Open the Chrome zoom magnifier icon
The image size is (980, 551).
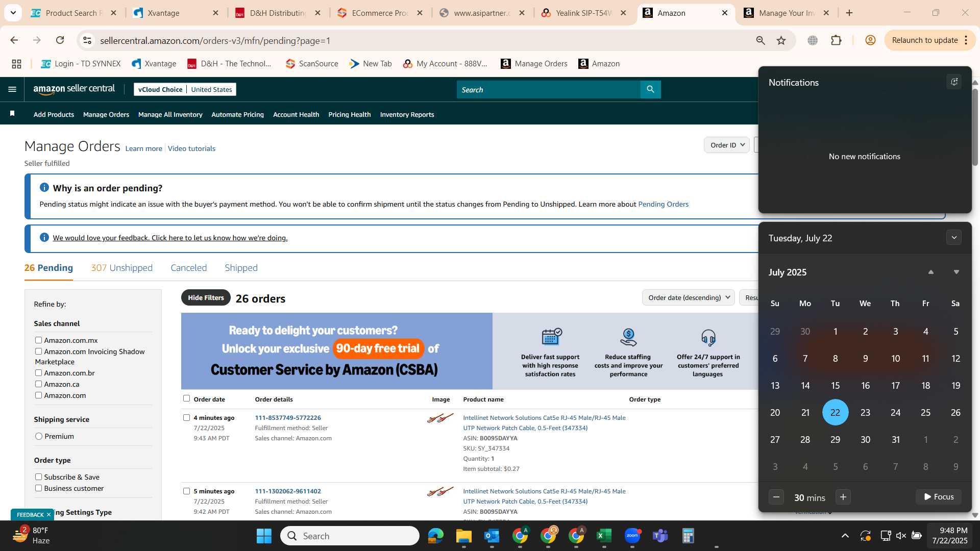761,40
